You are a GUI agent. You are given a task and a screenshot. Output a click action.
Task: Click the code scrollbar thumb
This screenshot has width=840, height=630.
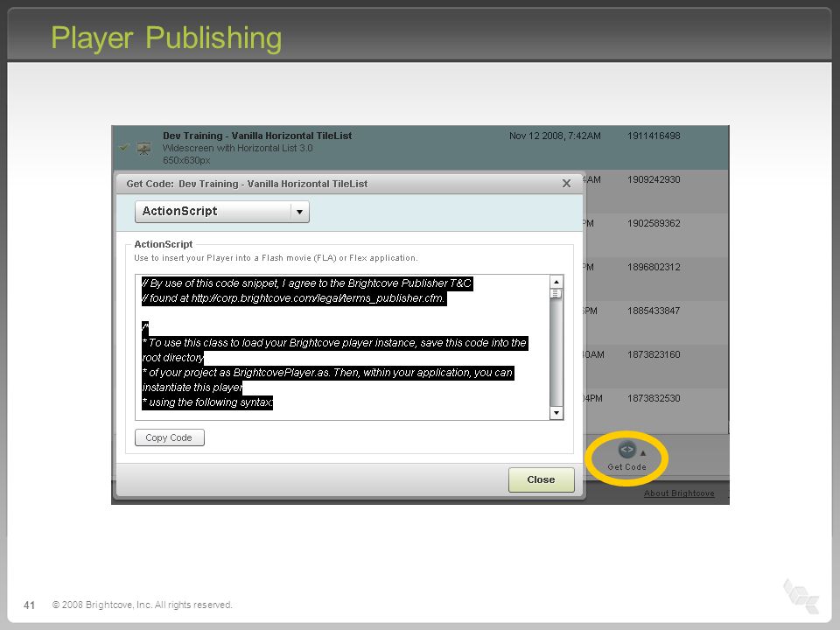click(556, 294)
